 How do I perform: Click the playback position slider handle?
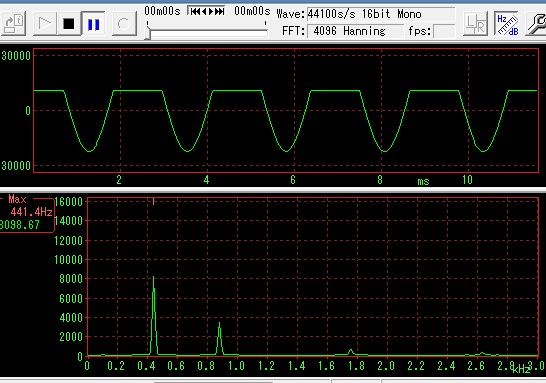pyautogui.click(x=148, y=34)
